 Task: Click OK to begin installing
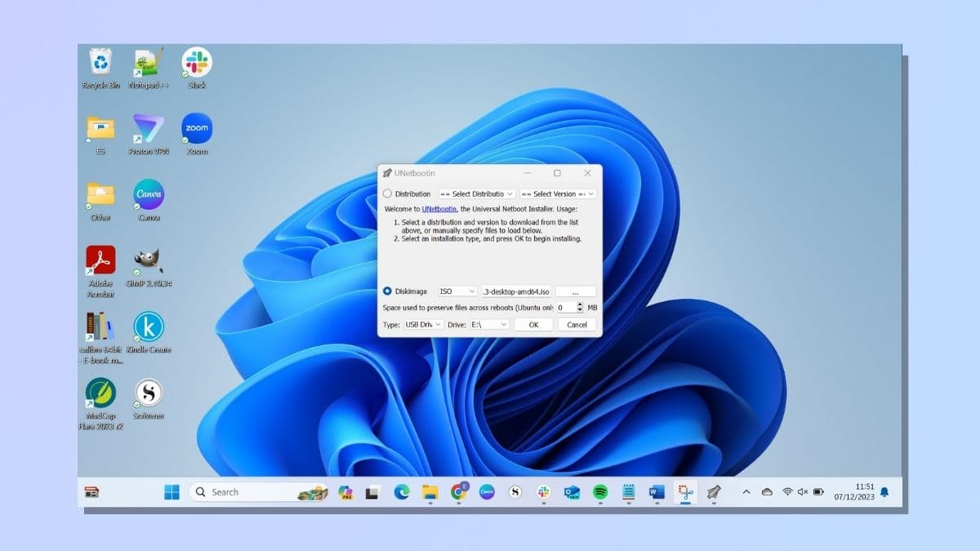coord(532,324)
